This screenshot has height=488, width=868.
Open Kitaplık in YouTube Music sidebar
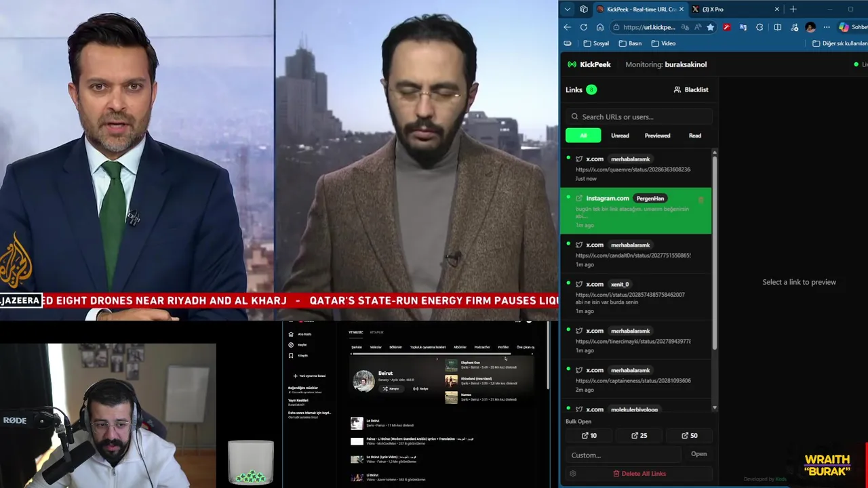coord(298,355)
